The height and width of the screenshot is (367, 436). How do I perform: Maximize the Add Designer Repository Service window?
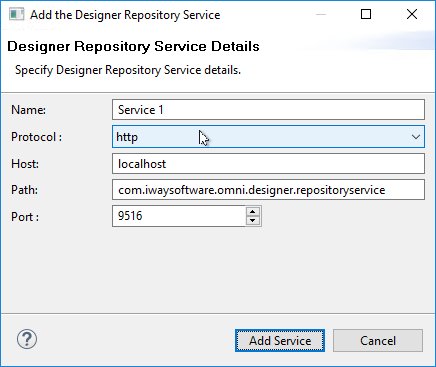click(366, 14)
